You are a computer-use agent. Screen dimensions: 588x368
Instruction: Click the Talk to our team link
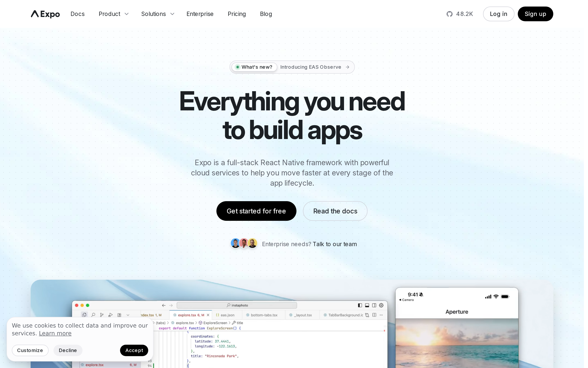click(335, 244)
